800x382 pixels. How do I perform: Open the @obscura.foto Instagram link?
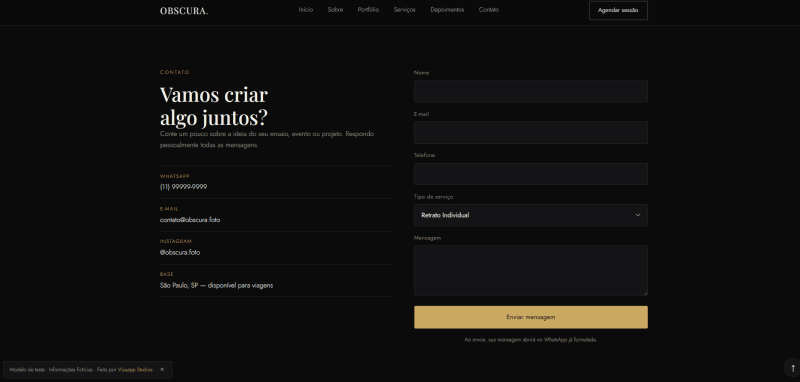pyautogui.click(x=180, y=252)
